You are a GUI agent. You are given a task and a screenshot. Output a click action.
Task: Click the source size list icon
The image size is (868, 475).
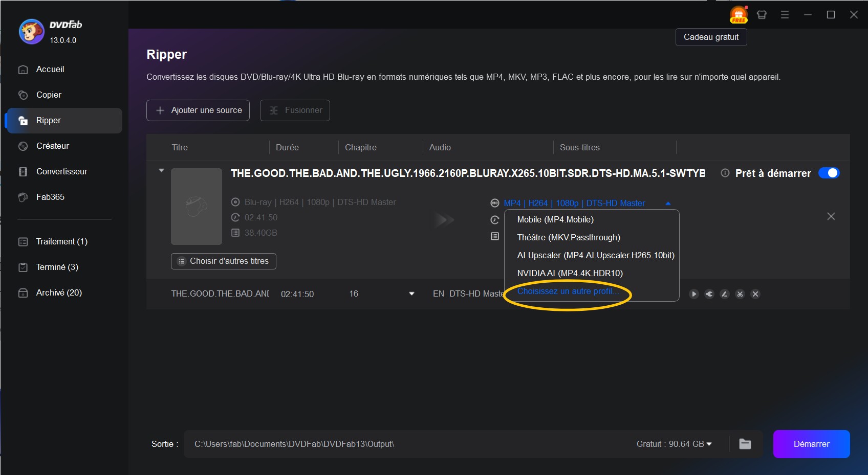[x=235, y=233]
